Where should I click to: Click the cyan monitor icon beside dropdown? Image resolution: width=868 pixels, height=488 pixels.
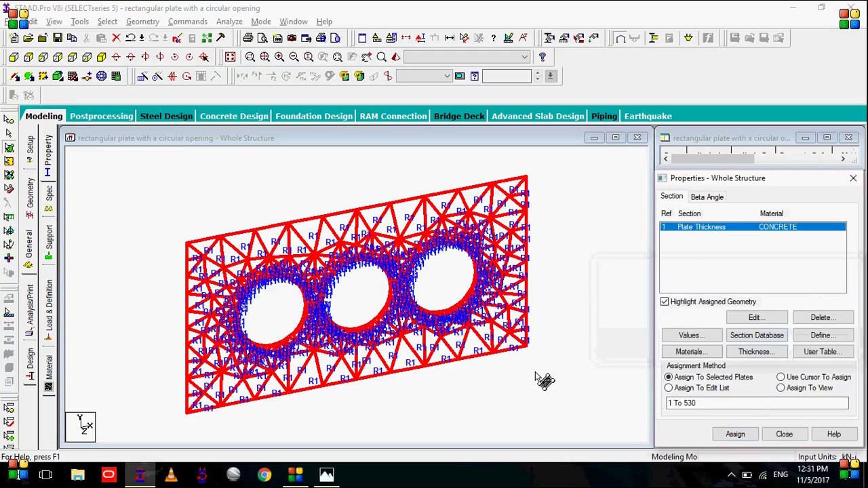click(460, 76)
